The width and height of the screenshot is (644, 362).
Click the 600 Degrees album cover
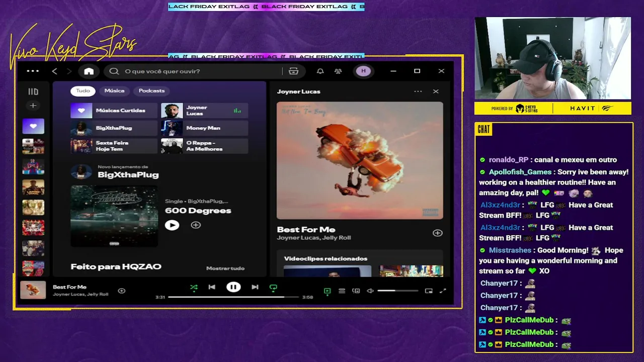click(x=114, y=216)
